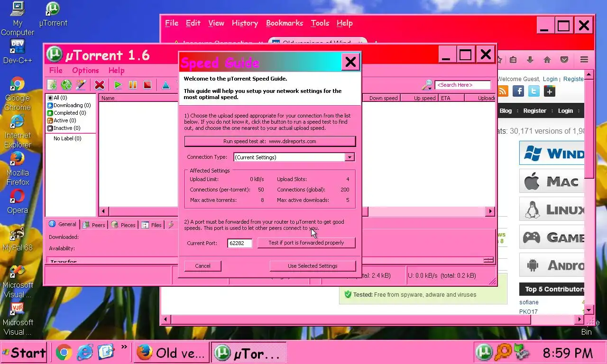The height and width of the screenshot is (364, 607).
Task: Click the Firefox bookmarks list icon
Action: (513, 60)
